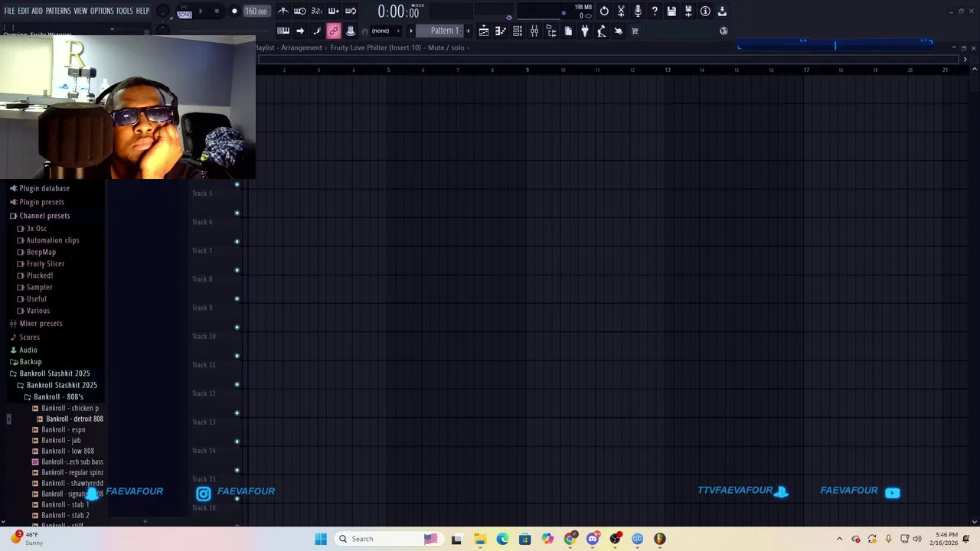Viewport: 980px width, 551px height.
Task: Open the (none) snap selector dropdown
Action: tap(385, 31)
